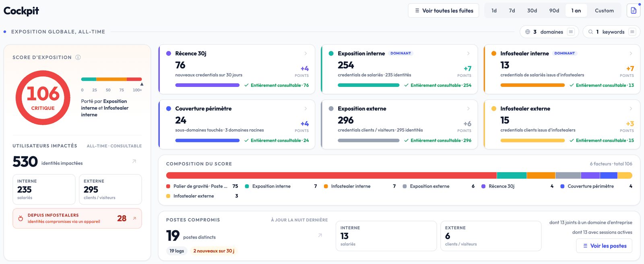644x264 pixels.
Task: Open arrow icon next to 28 infostealer identities
Action: [x=134, y=219]
